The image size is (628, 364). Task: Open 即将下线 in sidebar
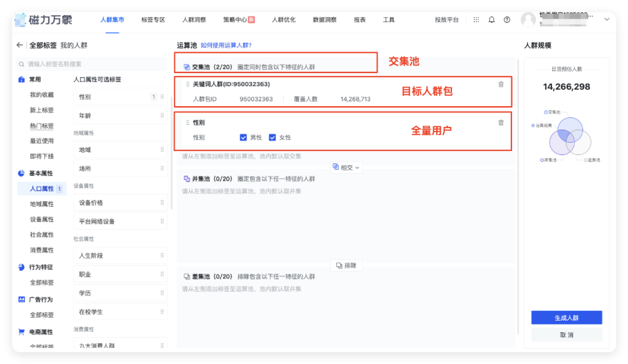click(41, 156)
